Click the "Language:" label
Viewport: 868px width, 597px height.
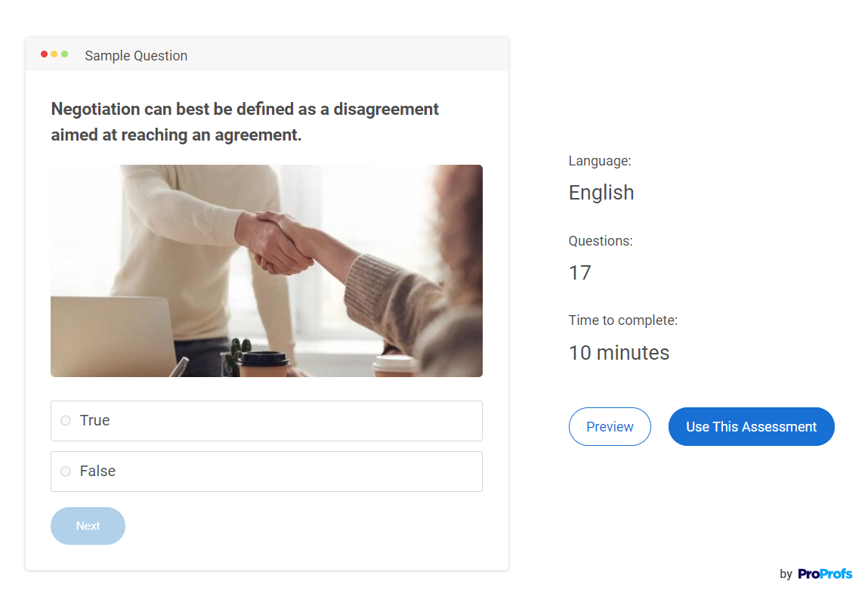[600, 161]
